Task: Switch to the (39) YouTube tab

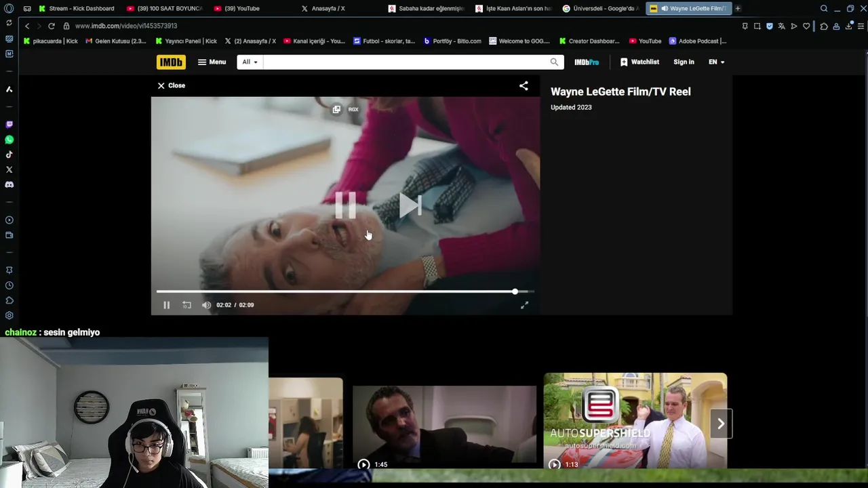Action: click(251, 9)
